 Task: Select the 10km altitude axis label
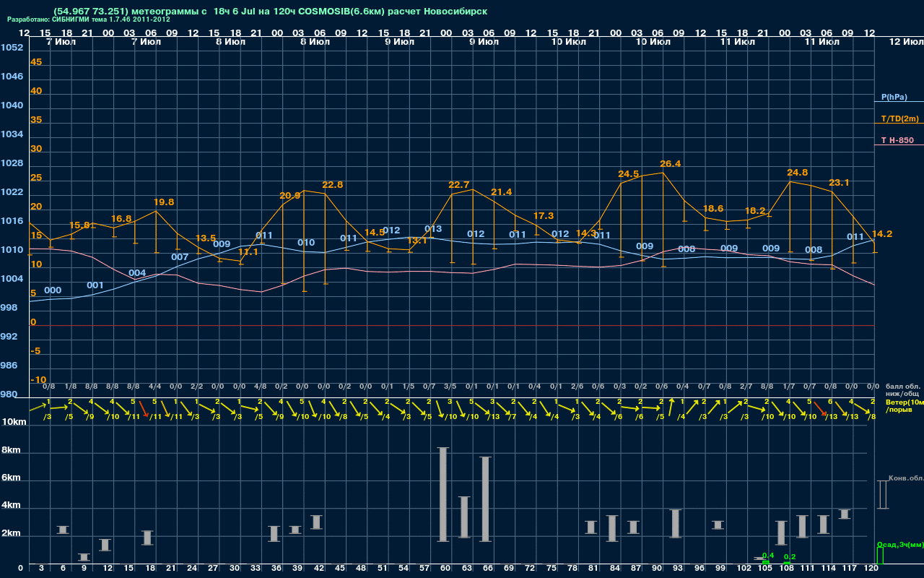click(14, 422)
